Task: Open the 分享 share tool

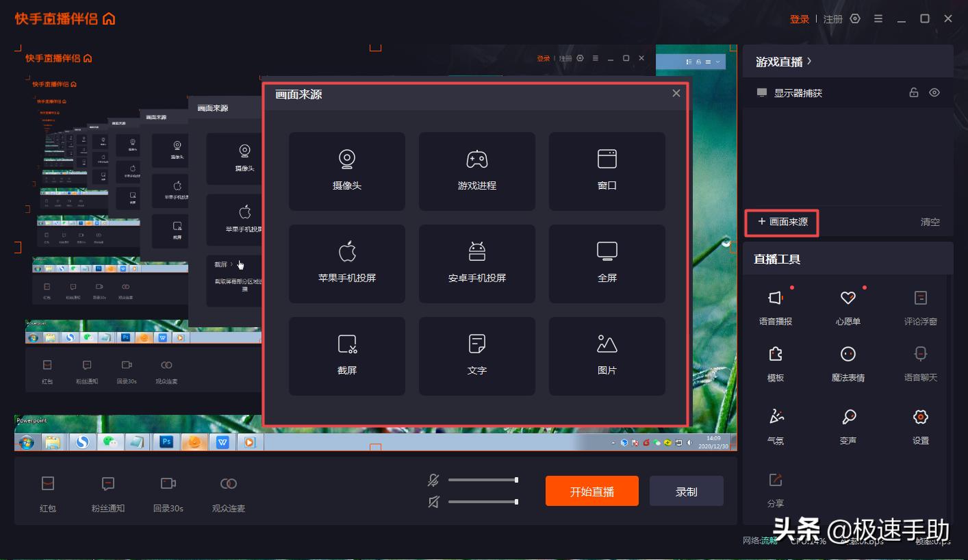Action: point(776,489)
